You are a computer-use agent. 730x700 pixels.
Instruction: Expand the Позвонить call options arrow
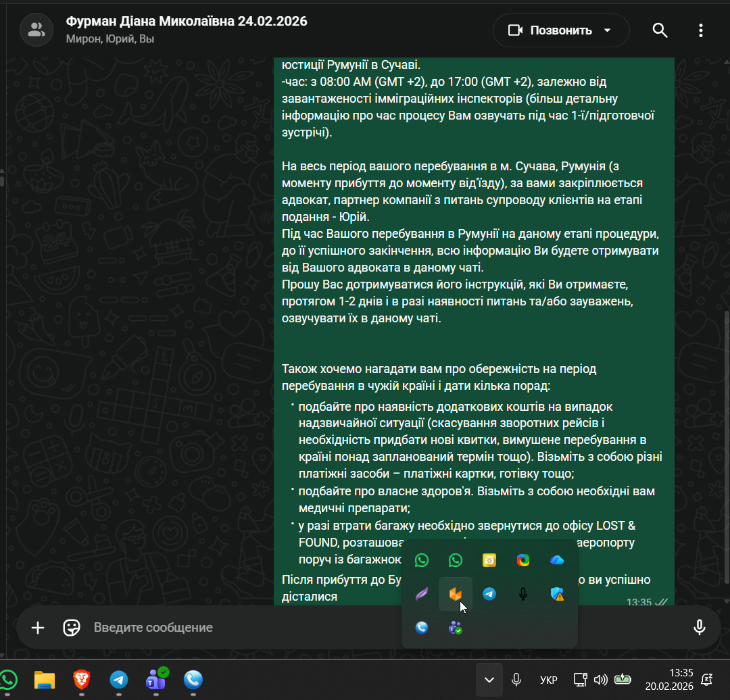click(607, 30)
